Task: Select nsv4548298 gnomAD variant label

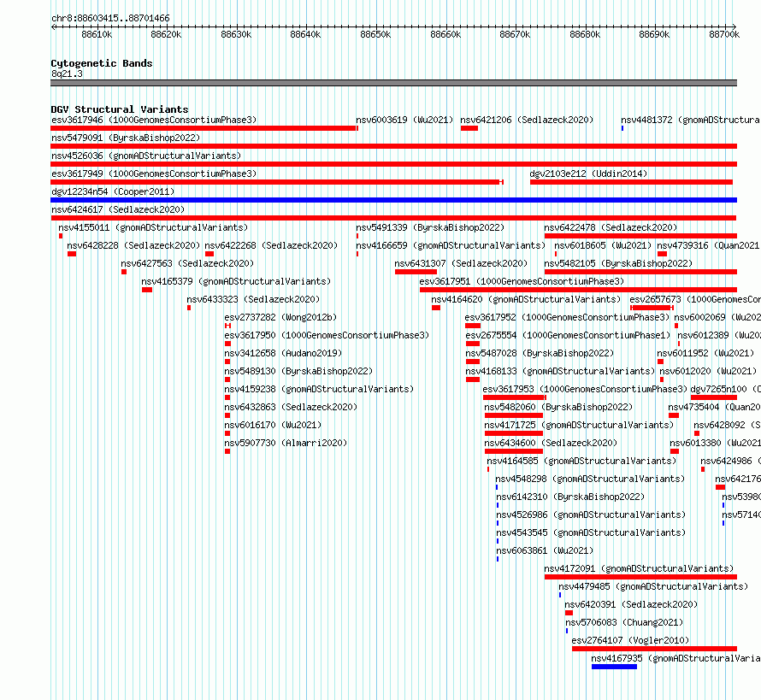Action: tap(590, 479)
